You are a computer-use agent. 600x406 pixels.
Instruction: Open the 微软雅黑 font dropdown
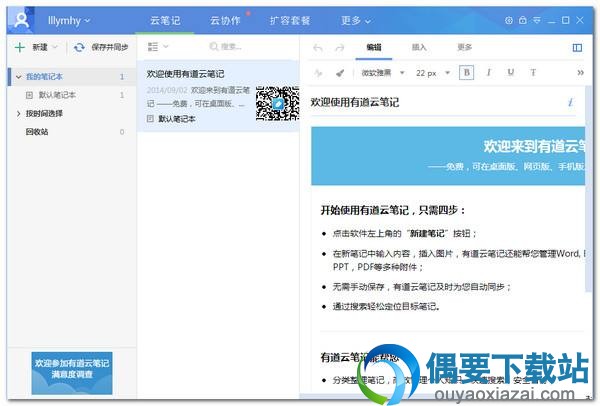383,73
